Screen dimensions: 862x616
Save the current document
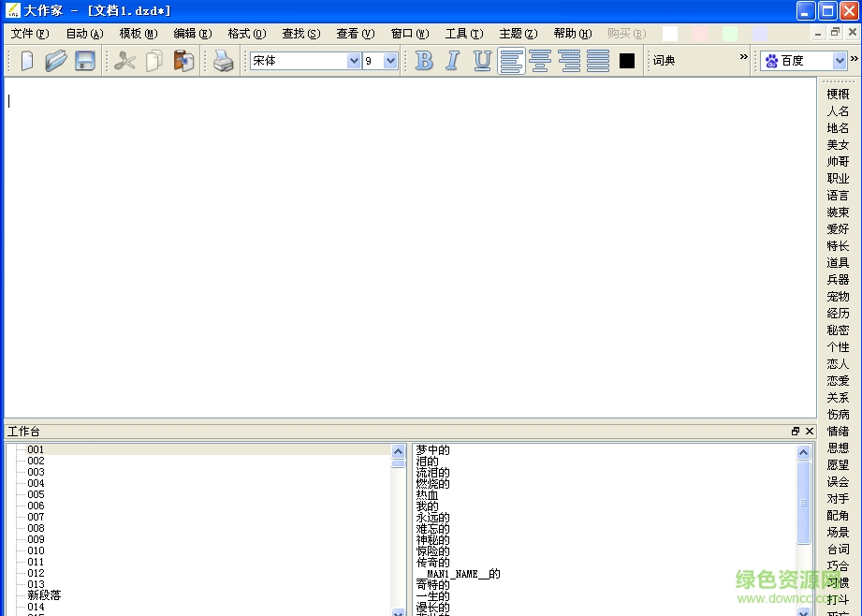[x=83, y=60]
